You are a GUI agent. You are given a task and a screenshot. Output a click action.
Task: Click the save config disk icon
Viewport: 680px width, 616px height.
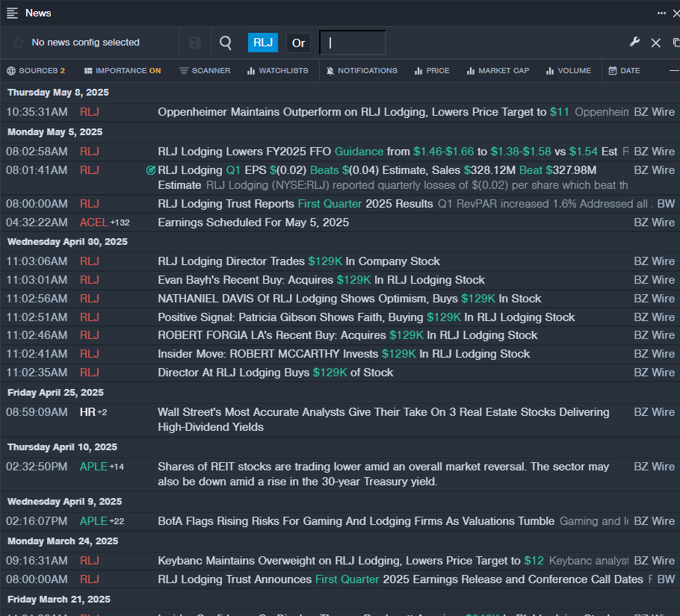point(195,43)
